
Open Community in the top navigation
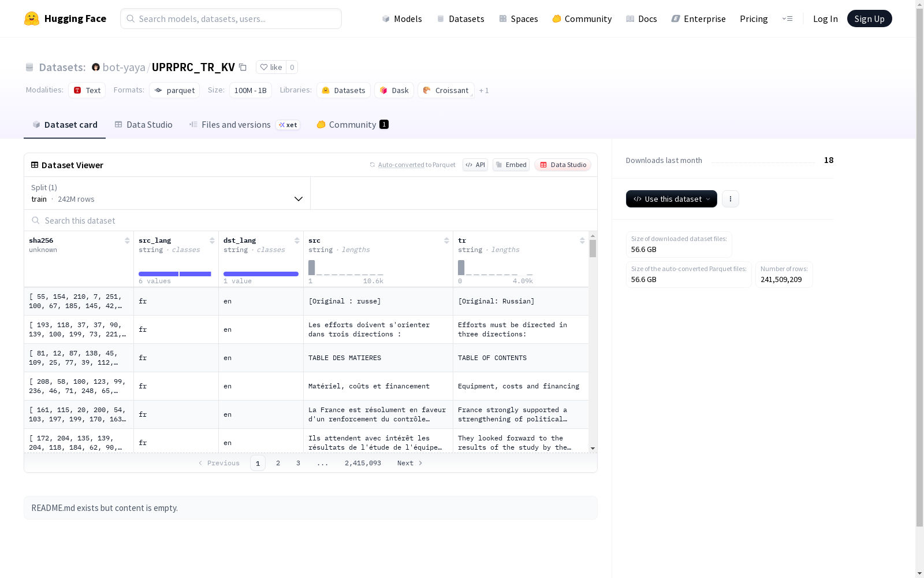[582, 18]
